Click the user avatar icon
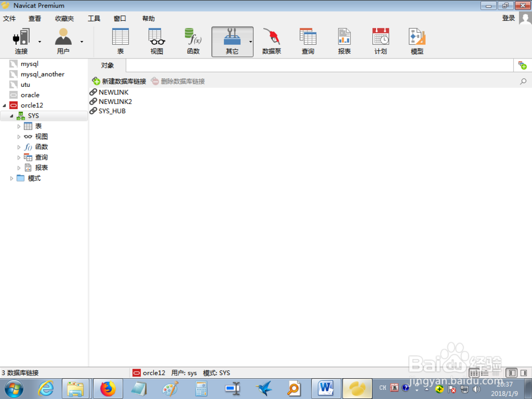The height and width of the screenshot is (399, 532). 525,18
